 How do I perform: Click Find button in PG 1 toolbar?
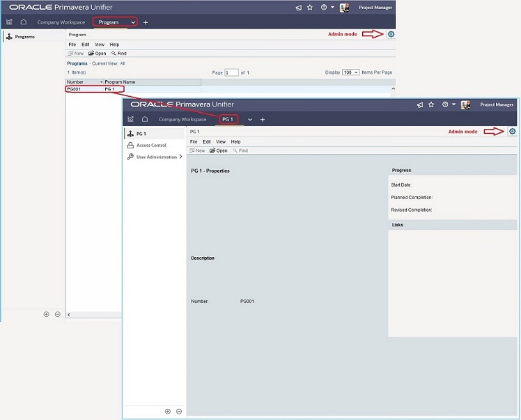point(240,150)
